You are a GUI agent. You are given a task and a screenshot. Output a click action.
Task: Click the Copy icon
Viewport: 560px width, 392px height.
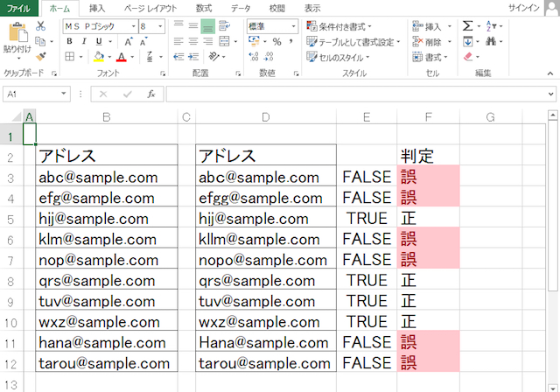pyautogui.click(x=40, y=41)
